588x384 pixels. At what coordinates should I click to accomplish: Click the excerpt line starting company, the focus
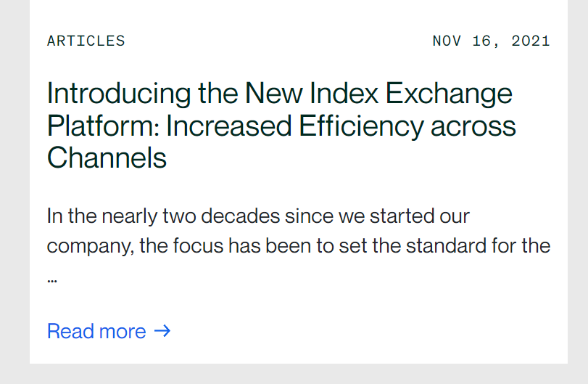[x=299, y=246]
